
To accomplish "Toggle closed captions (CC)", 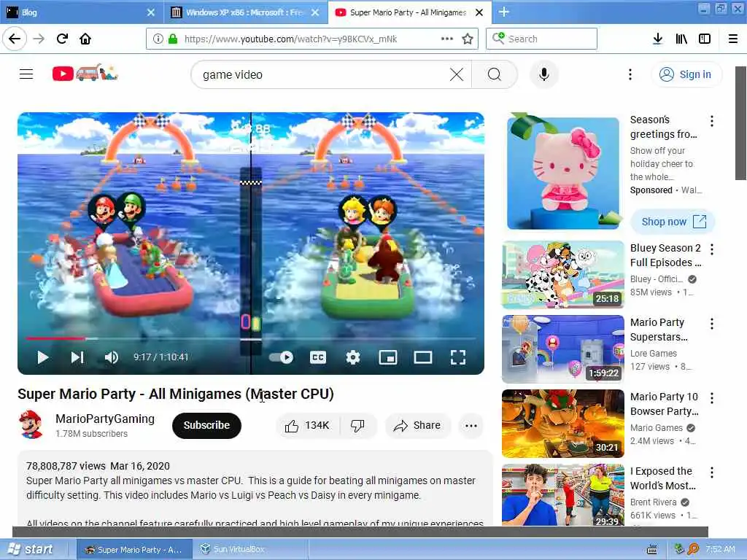I will point(318,357).
